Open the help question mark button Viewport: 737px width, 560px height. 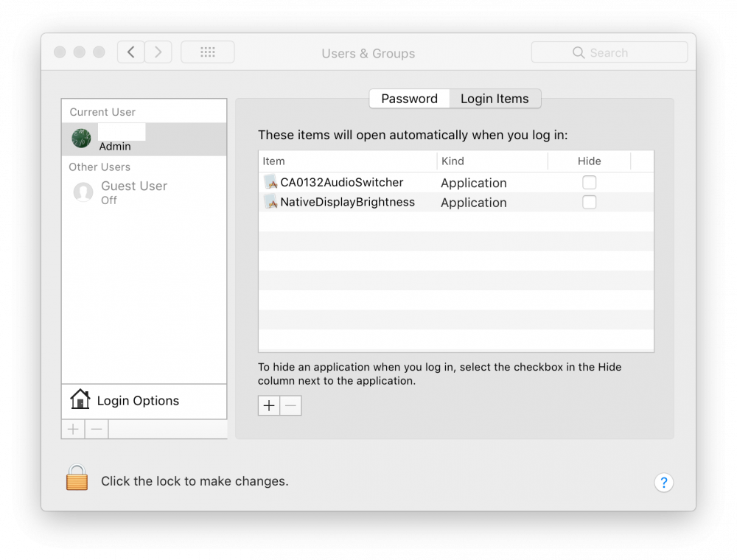663,483
